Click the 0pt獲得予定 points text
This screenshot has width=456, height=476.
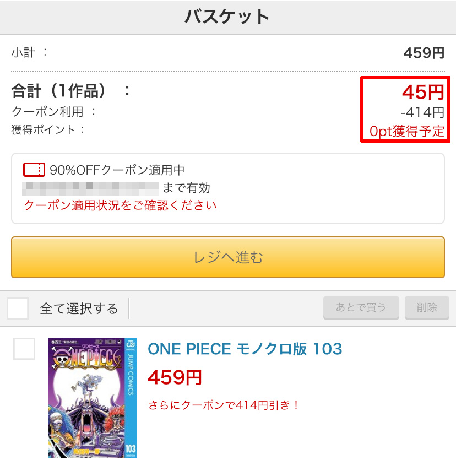pos(407,131)
